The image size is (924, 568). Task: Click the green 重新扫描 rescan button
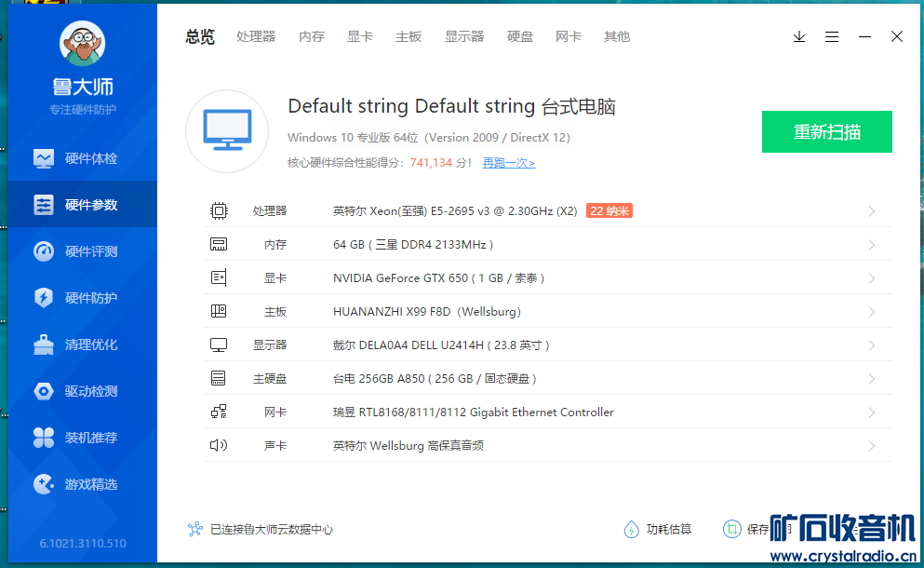tap(826, 132)
